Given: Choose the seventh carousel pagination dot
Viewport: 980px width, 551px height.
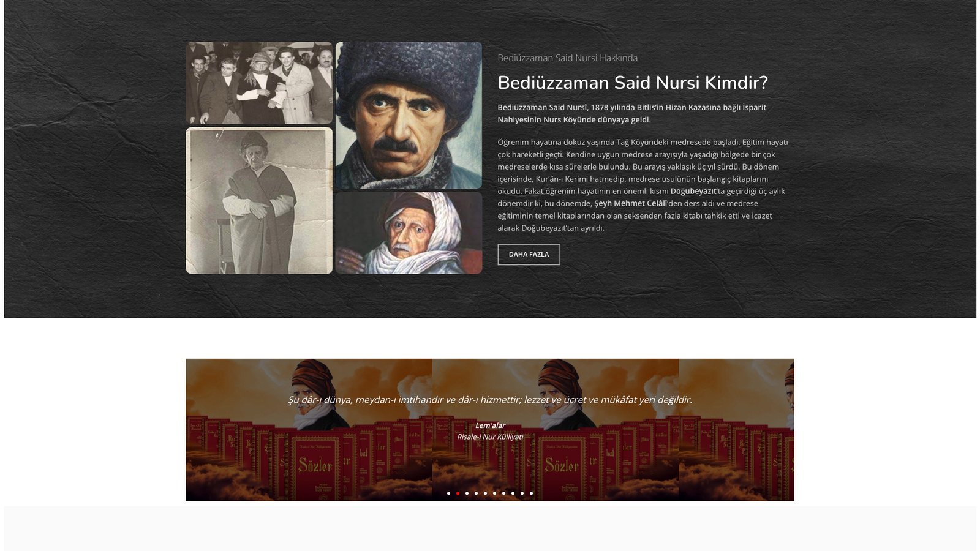Looking at the screenshot, I should [x=503, y=493].
